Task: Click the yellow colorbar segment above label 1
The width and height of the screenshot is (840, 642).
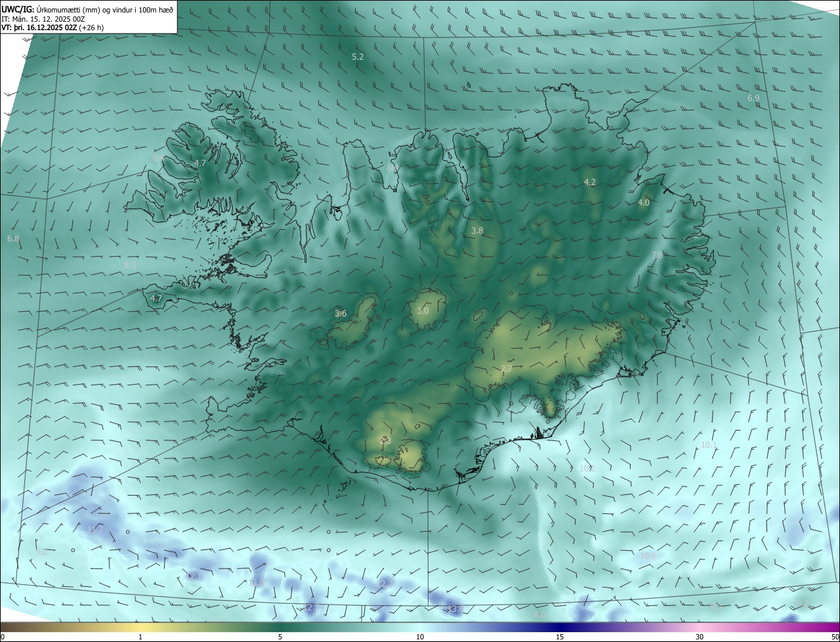Action: coord(140,627)
